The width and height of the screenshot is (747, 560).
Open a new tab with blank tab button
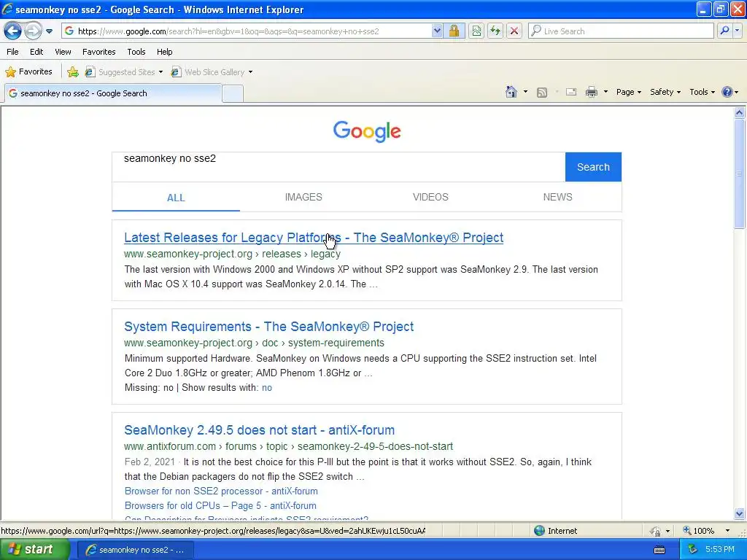coord(233,93)
